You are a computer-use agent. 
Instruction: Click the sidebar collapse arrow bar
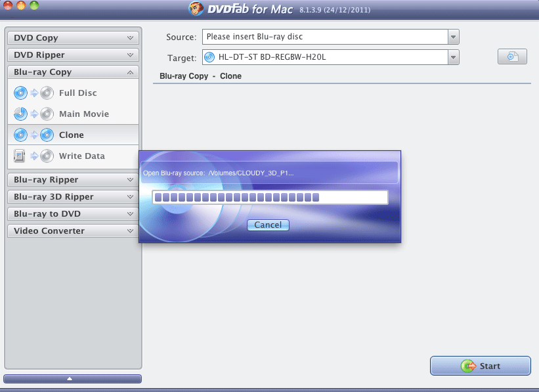click(72, 379)
